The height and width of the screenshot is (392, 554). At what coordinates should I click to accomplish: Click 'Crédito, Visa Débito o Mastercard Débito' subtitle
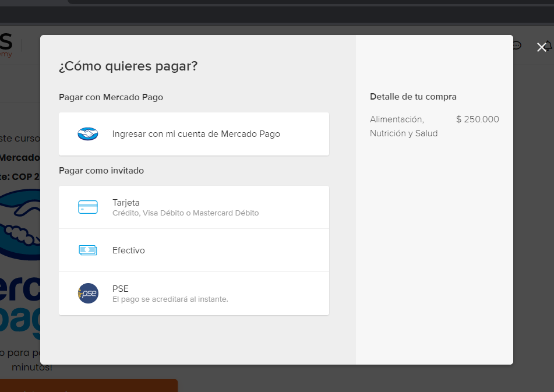[185, 213]
